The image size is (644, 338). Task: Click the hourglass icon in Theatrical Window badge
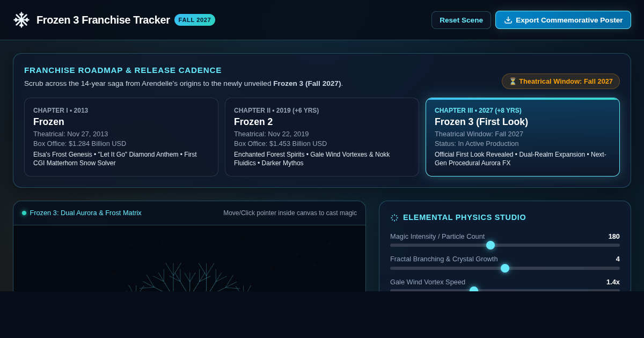pyautogui.click(x=513, y=82)
